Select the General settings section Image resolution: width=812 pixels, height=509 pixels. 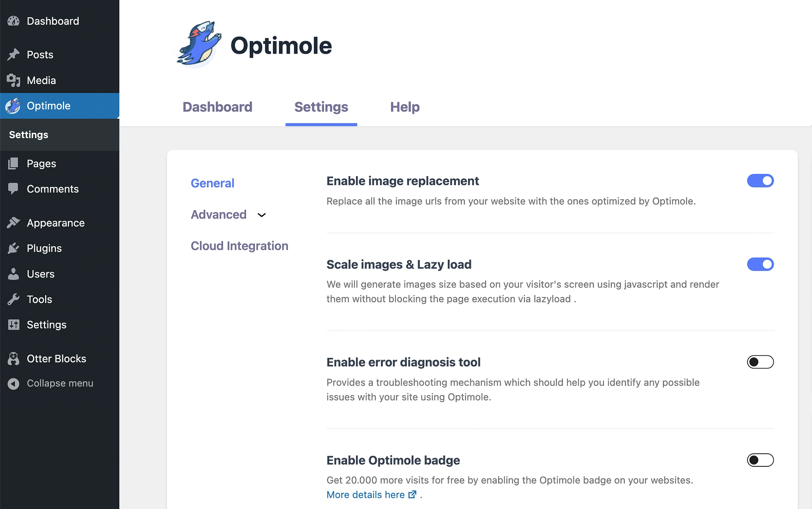[x=212, y=183]
